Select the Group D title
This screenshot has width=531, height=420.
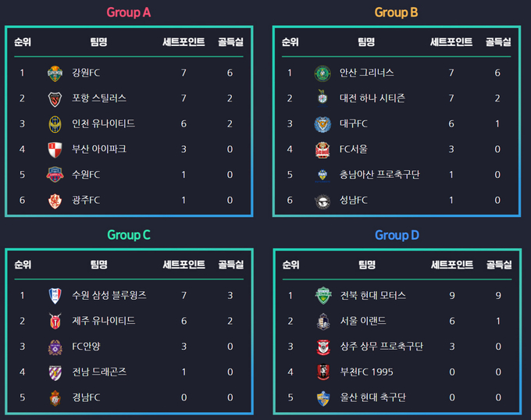[x=397, y=235]
